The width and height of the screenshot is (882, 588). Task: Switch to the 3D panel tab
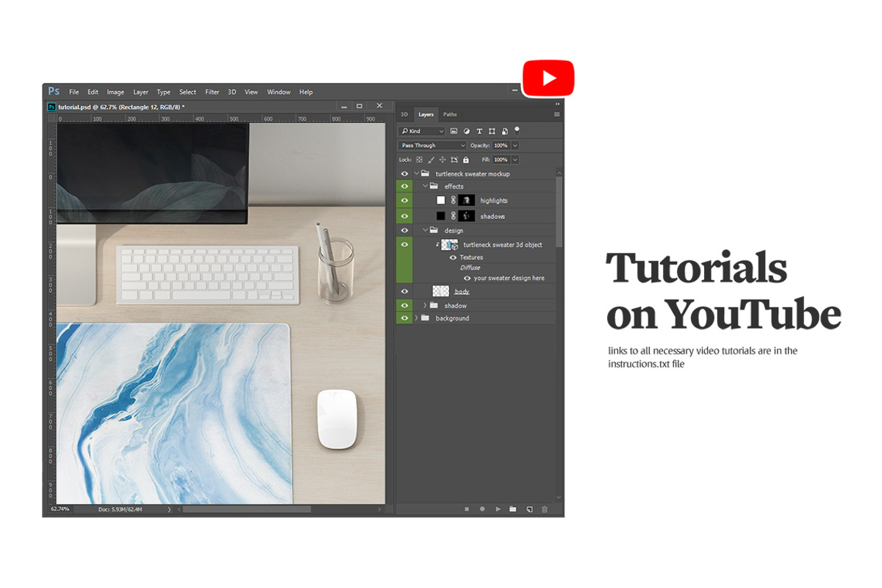404,115
